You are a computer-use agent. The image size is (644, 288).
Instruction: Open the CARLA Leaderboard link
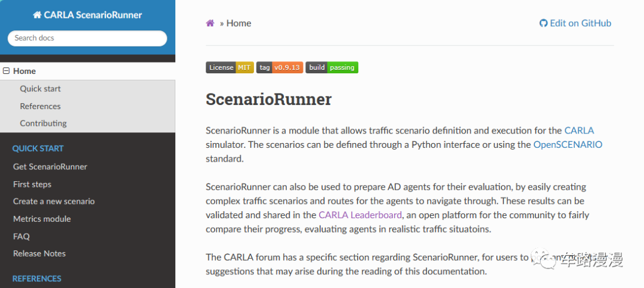pos(360,215)
